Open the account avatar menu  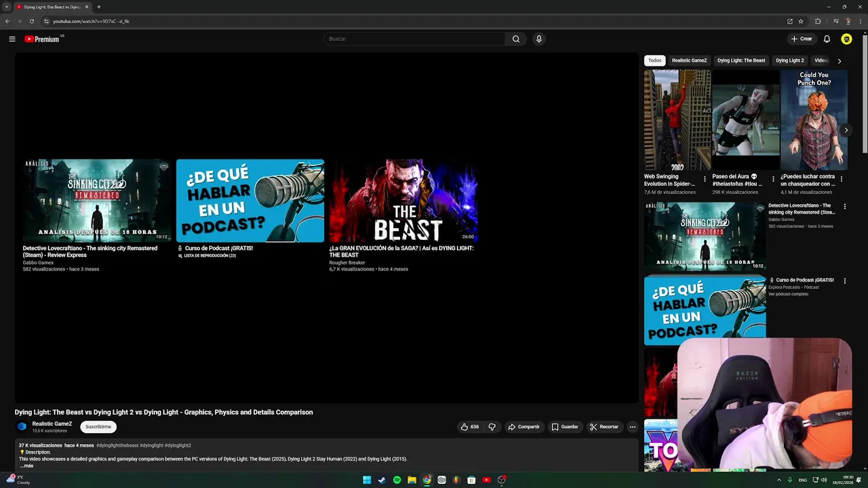(846, 39)
